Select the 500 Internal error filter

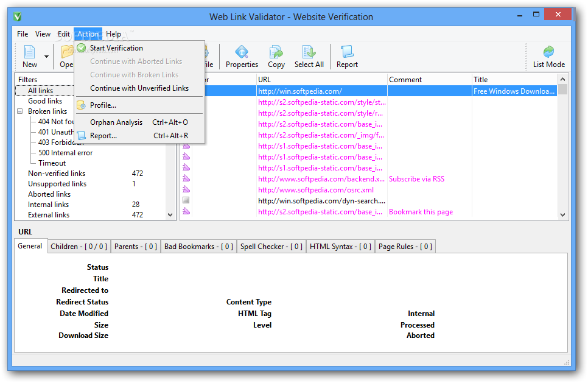pos(65,153)
